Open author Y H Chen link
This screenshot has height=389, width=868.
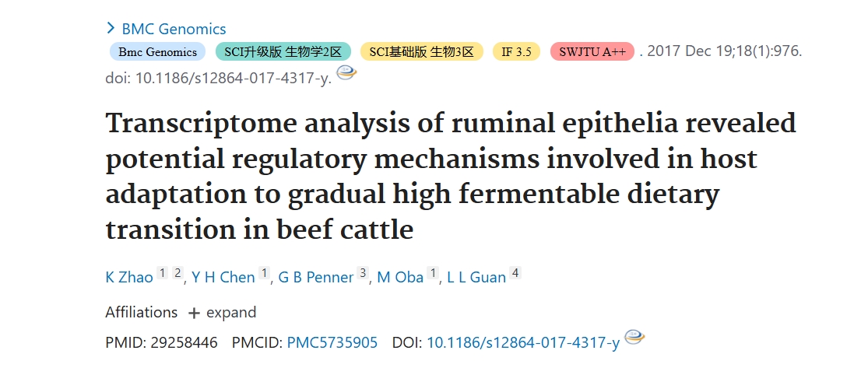223,277
